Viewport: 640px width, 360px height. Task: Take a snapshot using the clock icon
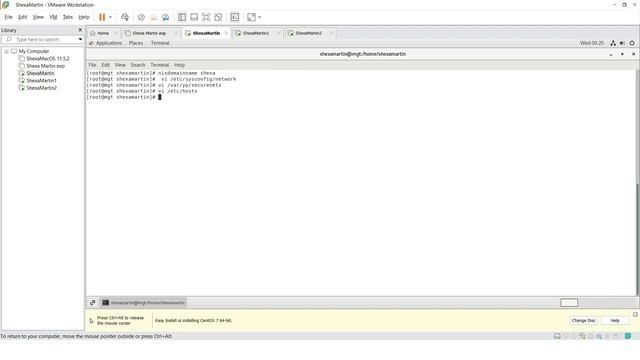click(x=141, y=17)
